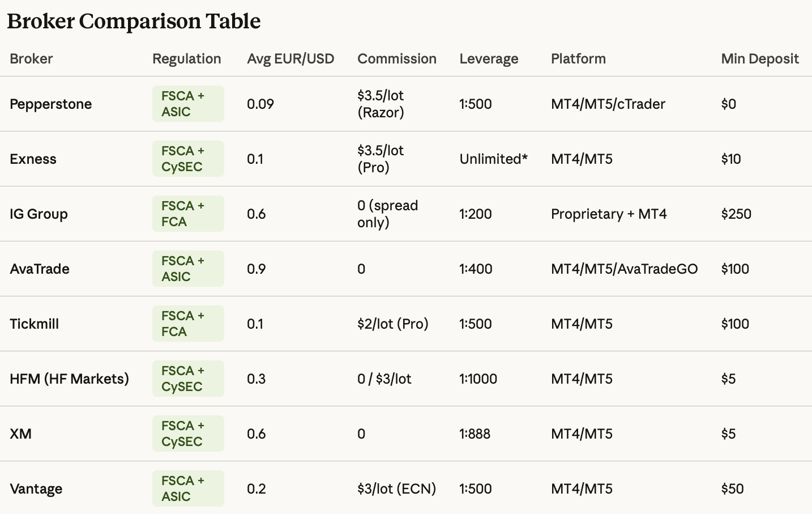Image resolution: width=812 pixels, height=514 pixels.
Task: Click the "Broker" column header
Action: [31, 59]
